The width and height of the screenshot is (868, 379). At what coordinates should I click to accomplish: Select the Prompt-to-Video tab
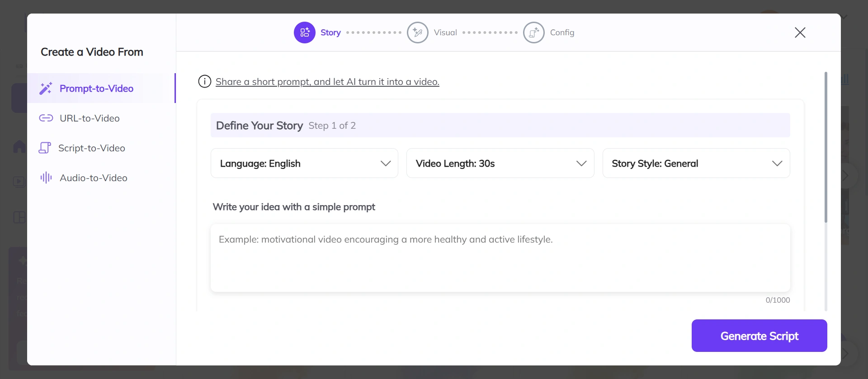(x=101, y=88)
